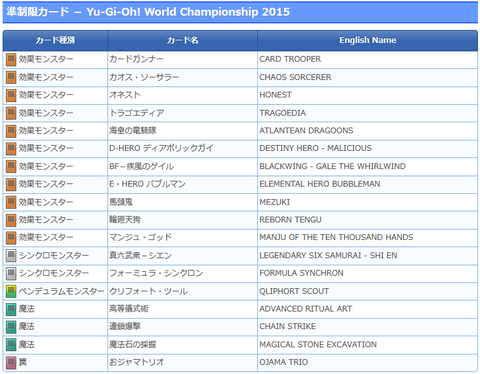The height and width of the screenshot is (374, 480).
Task: Select LEGENDARY SIX SAMURAI - SHI EN text
Action: (x=328, y=255)
